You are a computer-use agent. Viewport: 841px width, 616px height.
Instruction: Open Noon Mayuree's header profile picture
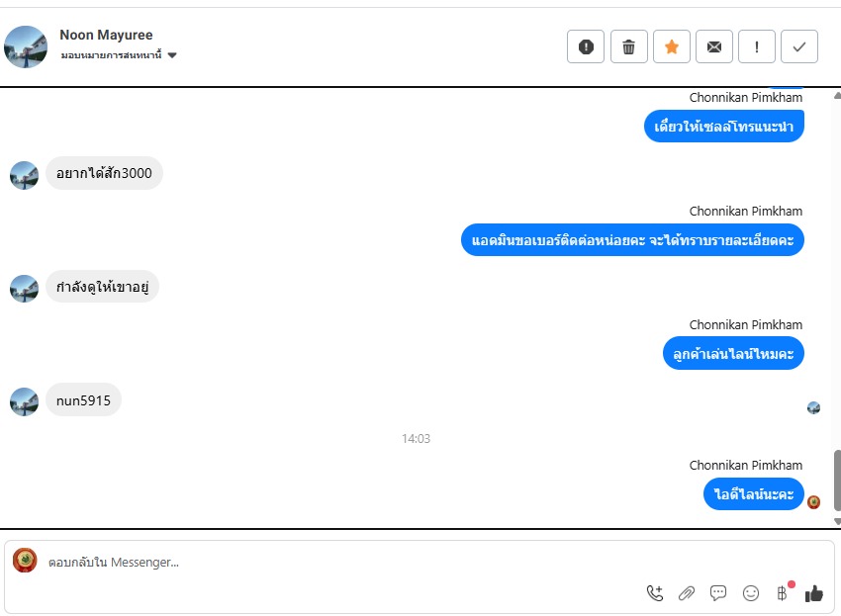25,46
